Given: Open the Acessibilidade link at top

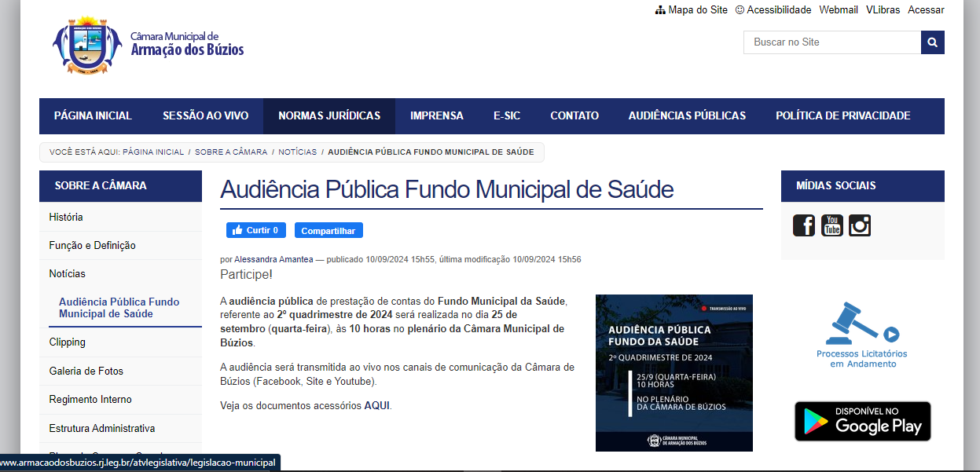Looking at the screenshot, I should 773,9.
